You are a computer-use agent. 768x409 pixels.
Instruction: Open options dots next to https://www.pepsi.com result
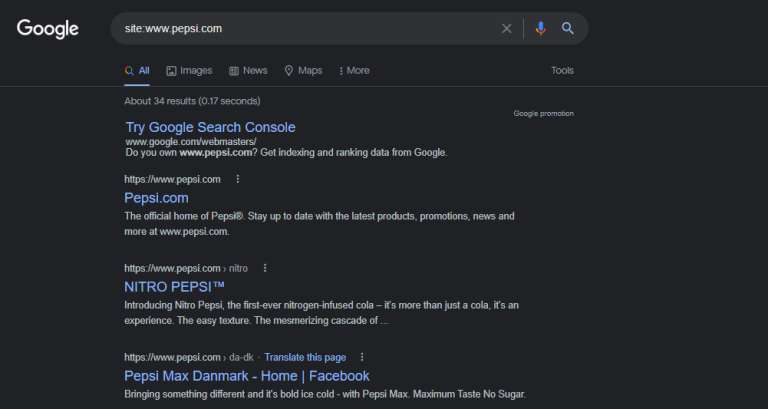click(238, 179)
